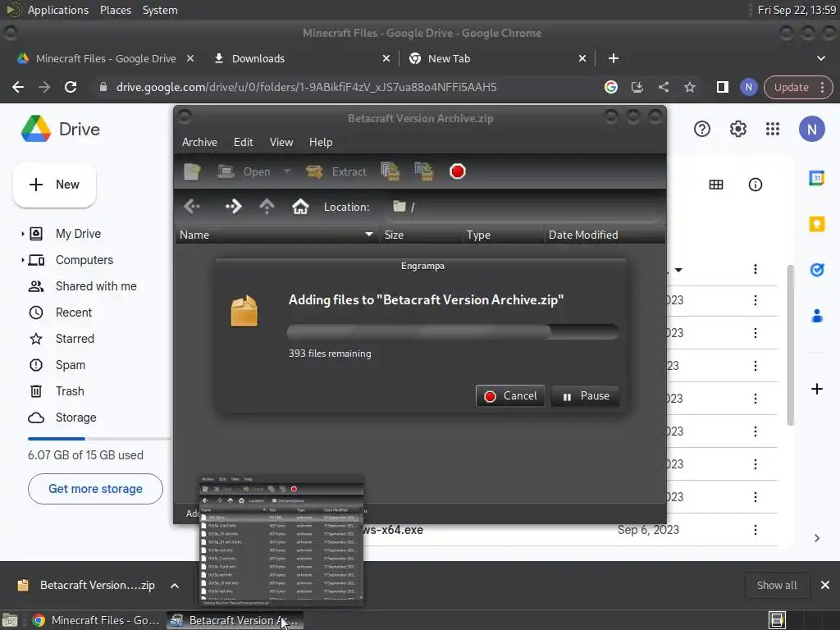The height and width of the screenshot is (630, 840).
Task: Expand download options for Betacraft Version zip
Action: coord(175,586)
